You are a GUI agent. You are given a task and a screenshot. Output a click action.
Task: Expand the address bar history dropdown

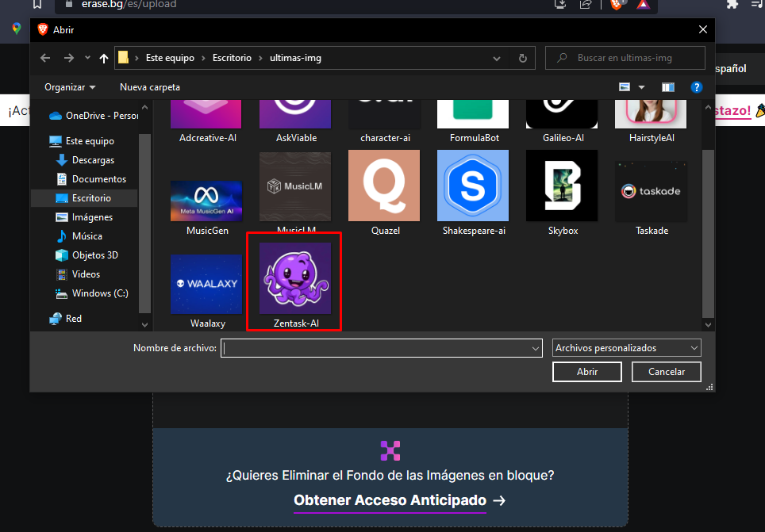[497, 59]
